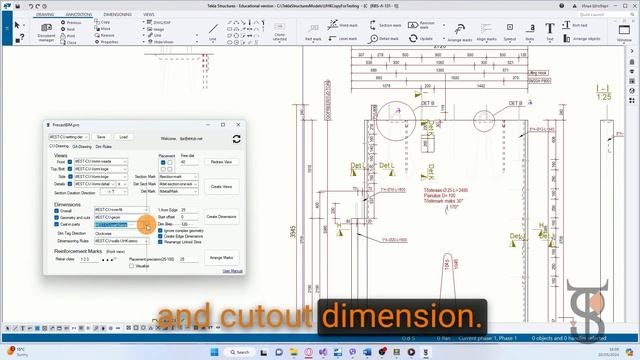
Task: Click the Move command in ribbon
Action: tap(102, 29)
